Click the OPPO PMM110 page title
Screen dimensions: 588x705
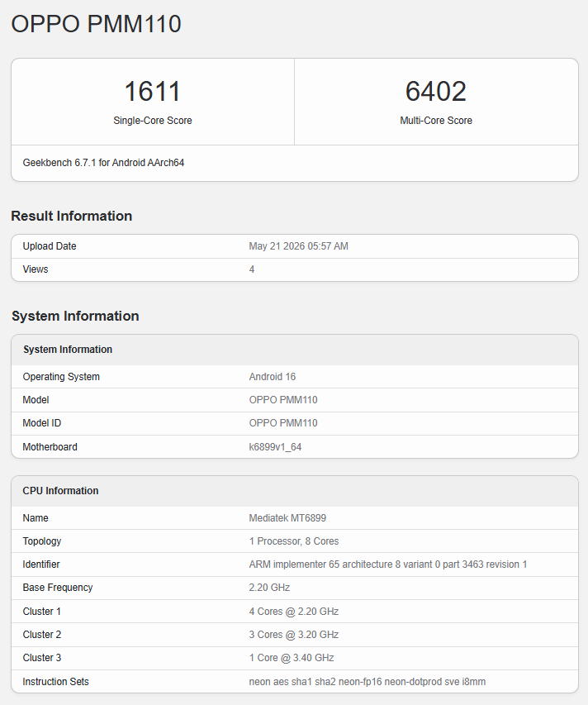point(96,24)
